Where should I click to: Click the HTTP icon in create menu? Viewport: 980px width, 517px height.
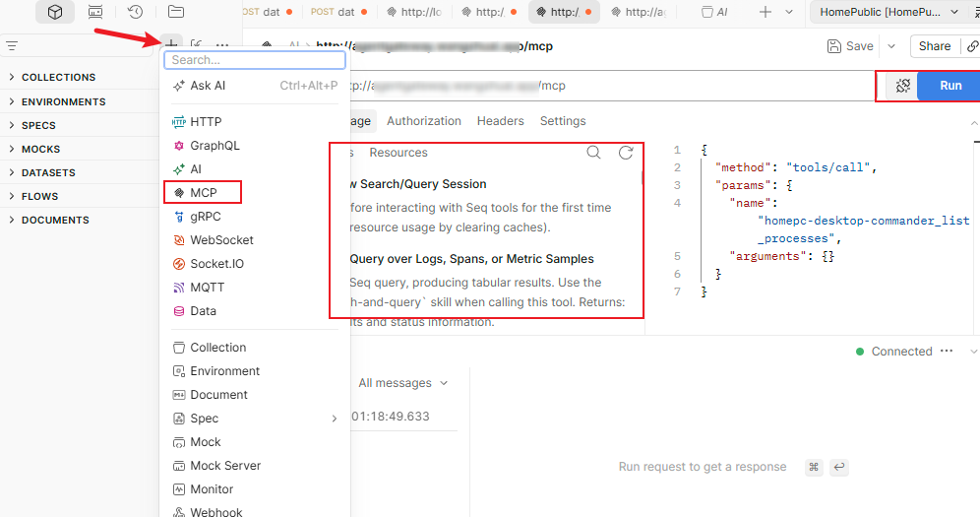(179, 122)
